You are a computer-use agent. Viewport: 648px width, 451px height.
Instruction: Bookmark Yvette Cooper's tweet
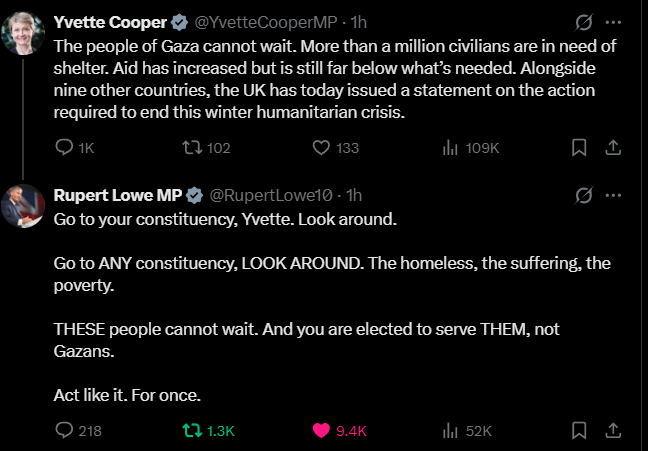(578, 148)
